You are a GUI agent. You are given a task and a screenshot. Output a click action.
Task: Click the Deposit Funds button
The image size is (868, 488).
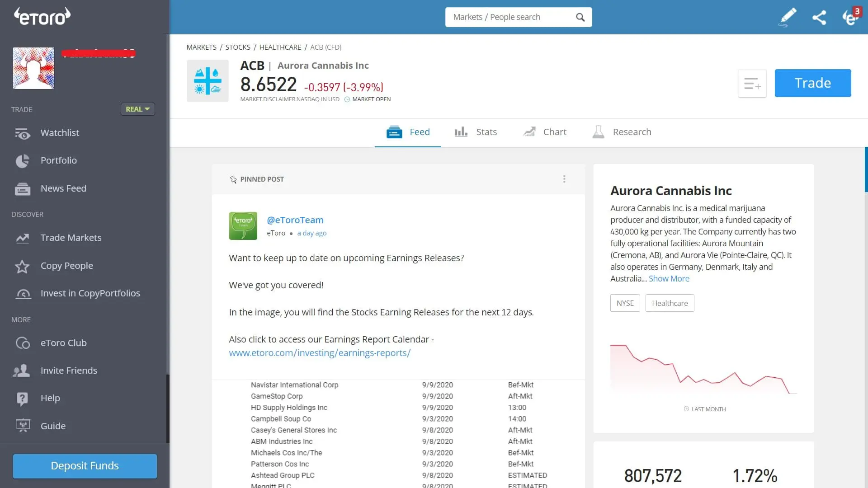pyautogui.click(x=85, y=466)
